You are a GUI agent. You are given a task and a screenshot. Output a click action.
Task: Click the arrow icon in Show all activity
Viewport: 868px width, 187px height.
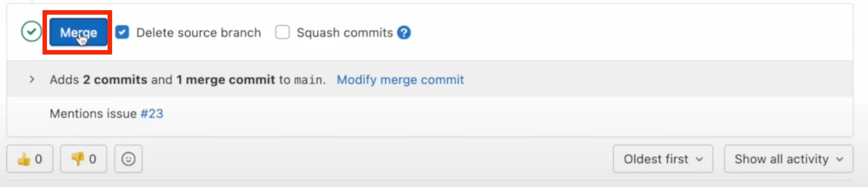[x=840, y=159]
